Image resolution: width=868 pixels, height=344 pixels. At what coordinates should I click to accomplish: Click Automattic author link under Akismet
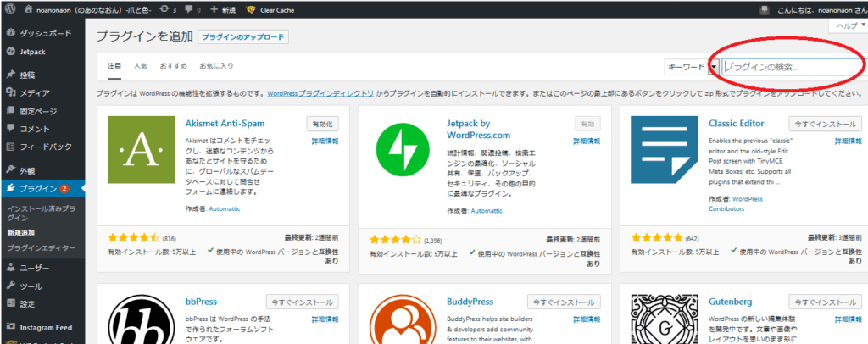coord(225,208)
